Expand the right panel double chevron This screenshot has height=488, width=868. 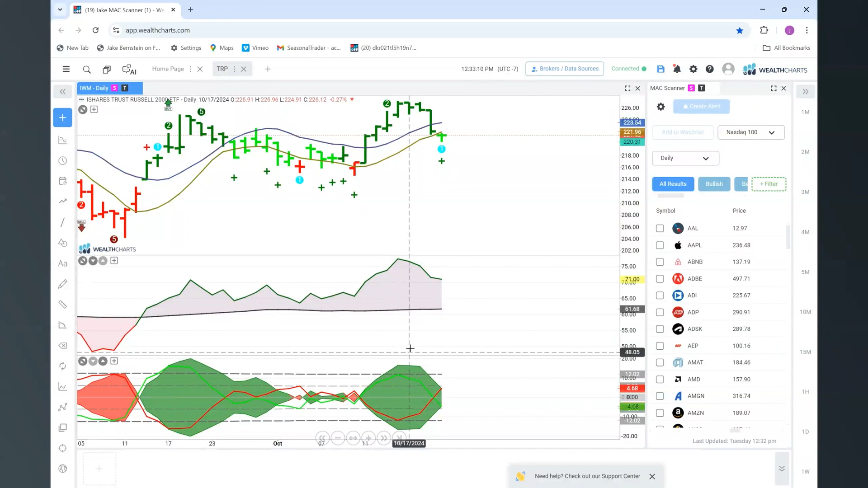pyautogui.click(x=805, y=92)
